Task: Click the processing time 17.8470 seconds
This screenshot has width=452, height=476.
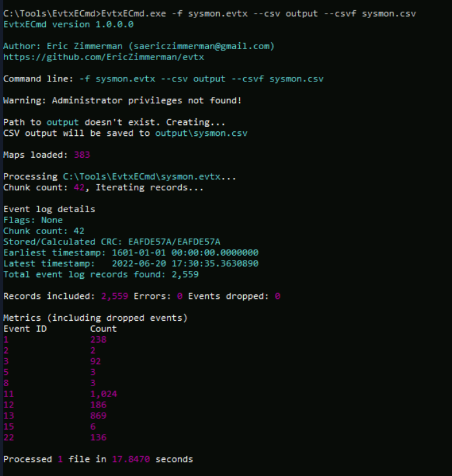Action: coord(131,459)
